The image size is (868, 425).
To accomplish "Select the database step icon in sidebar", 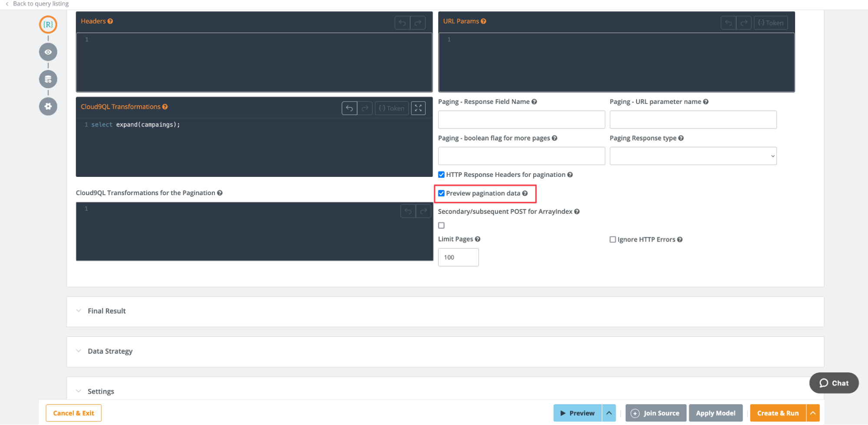I will coord(48,79).
